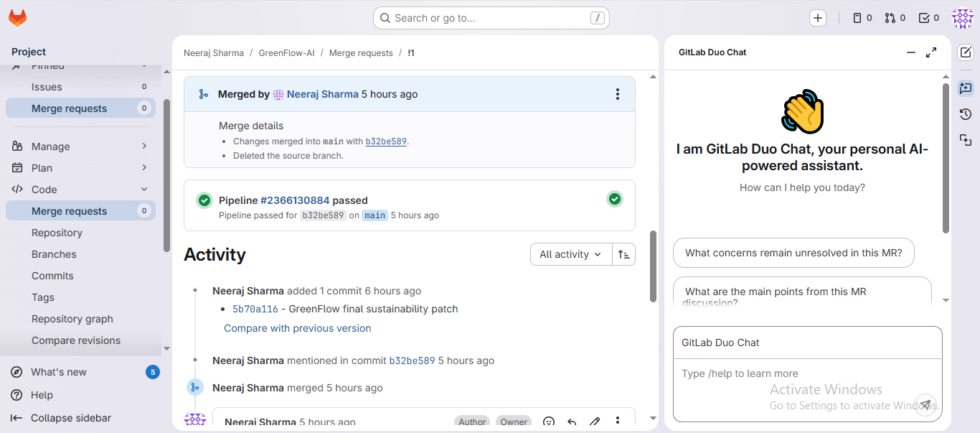Screen dimensions: 980x433
Task: Click Merge requests breadcrumb link
Action: coord(361,53)
